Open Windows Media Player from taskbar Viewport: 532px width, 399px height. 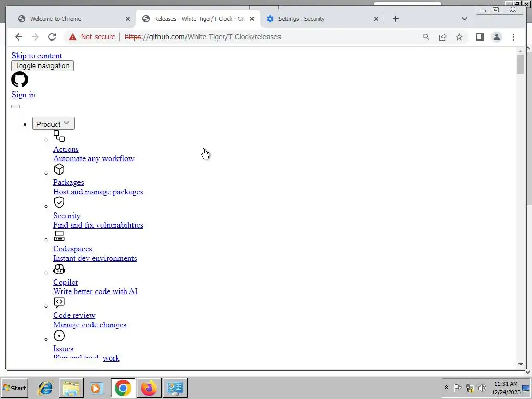click(x=97, y=388)
